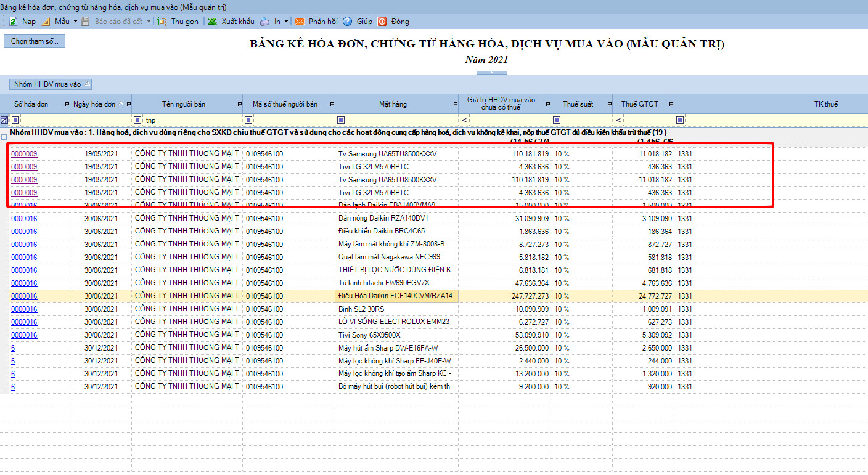Open filter operator for Mã số thuế người bán
The image size is (868, 475).
(249, 120)
